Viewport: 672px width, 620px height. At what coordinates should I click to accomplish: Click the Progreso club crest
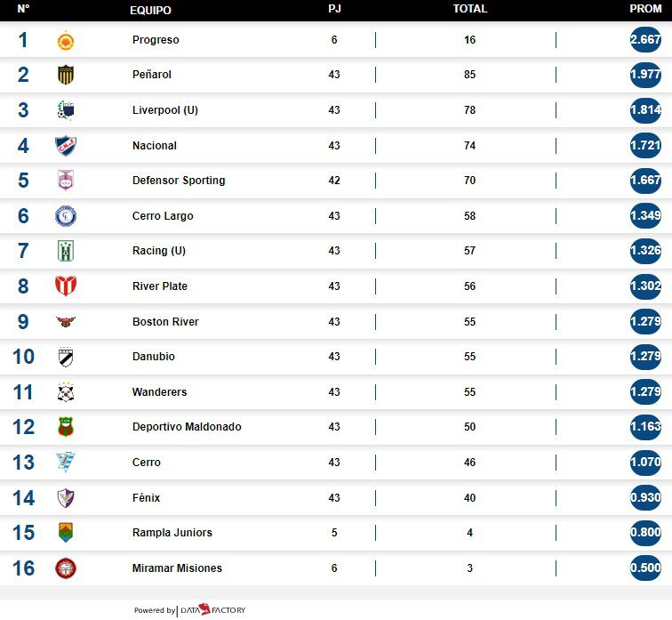pos(66,41)
